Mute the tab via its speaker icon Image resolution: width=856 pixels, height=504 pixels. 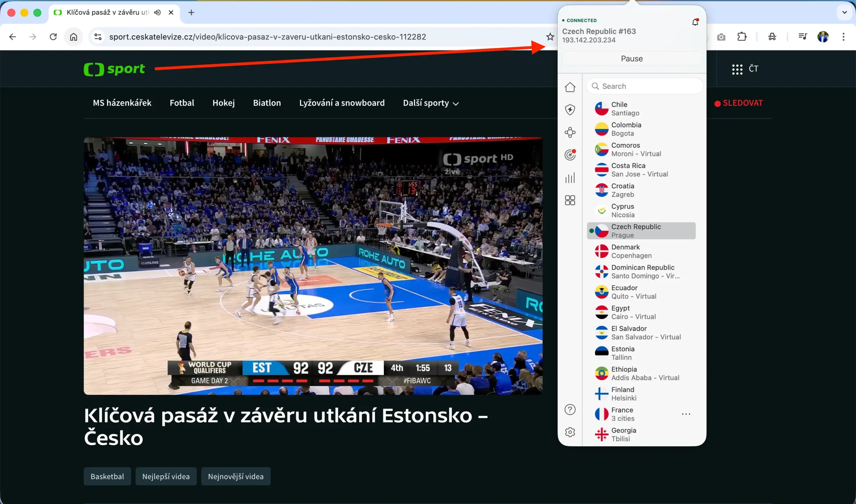pos(157,12)
